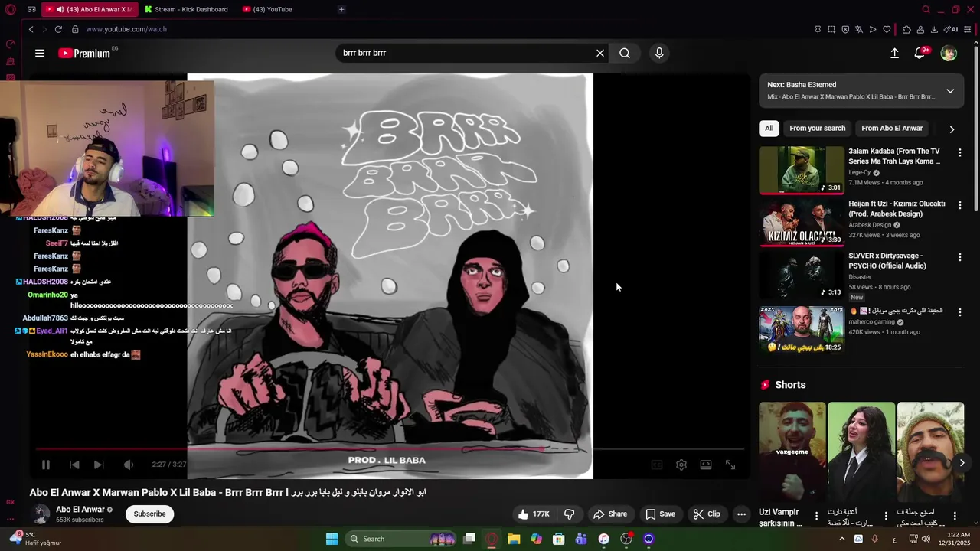
Task: Open the Windows Start menu
Action: click(x=332, y=539)
